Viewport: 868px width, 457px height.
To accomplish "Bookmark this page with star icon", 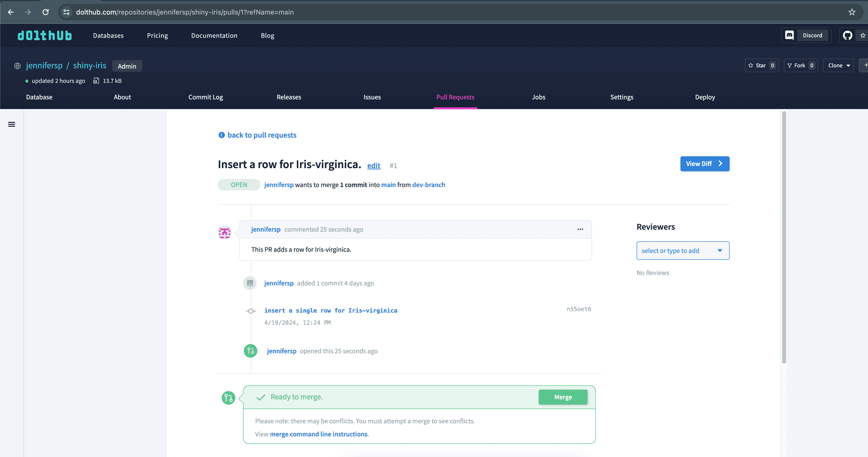I will pyautogui.click(x=852, y=12).
